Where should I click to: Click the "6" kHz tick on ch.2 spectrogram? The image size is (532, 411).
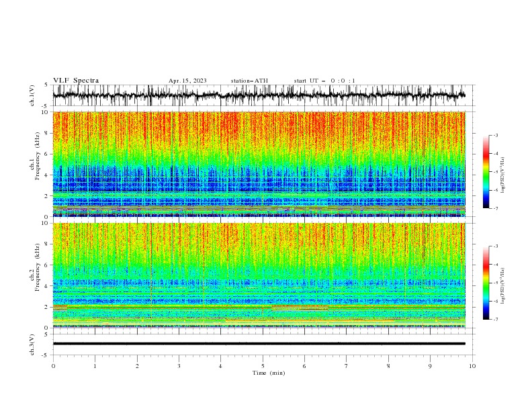[48, 265]
